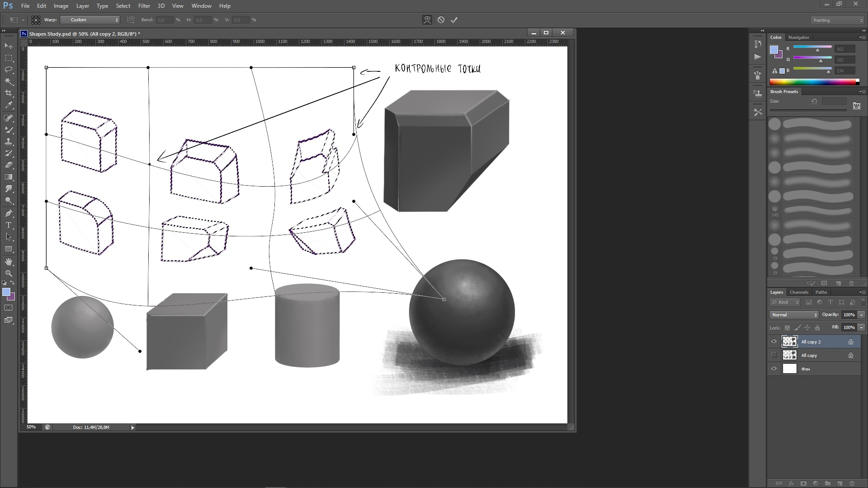Select the Rectangle shape tool
The width and height of the screenshot is (868, 488).
point(9,249)
